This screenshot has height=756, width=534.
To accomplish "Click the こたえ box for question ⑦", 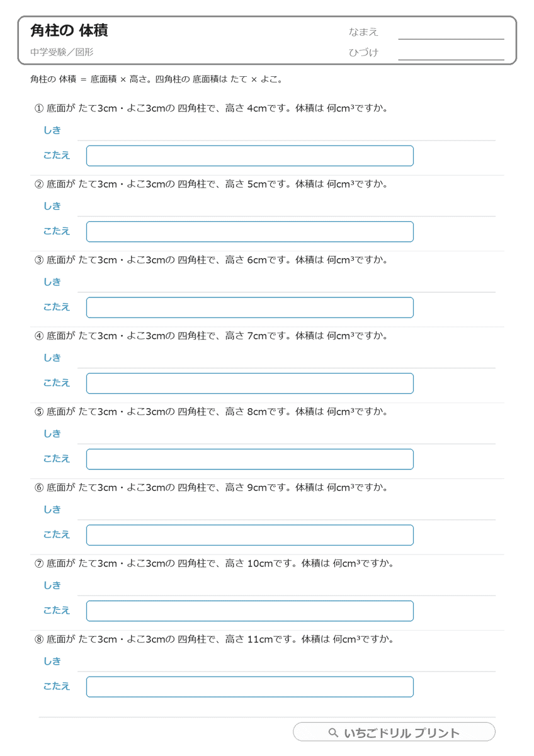I will [250, 611].
